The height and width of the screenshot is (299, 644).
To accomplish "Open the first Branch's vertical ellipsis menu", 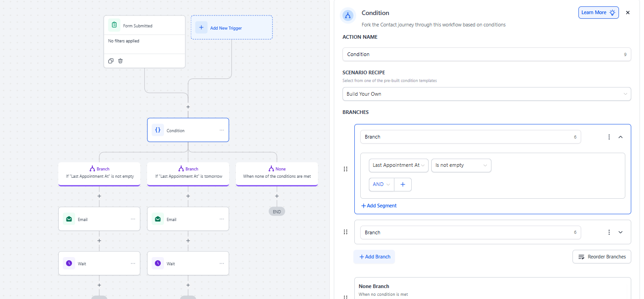I will click(x=609, y=137).
